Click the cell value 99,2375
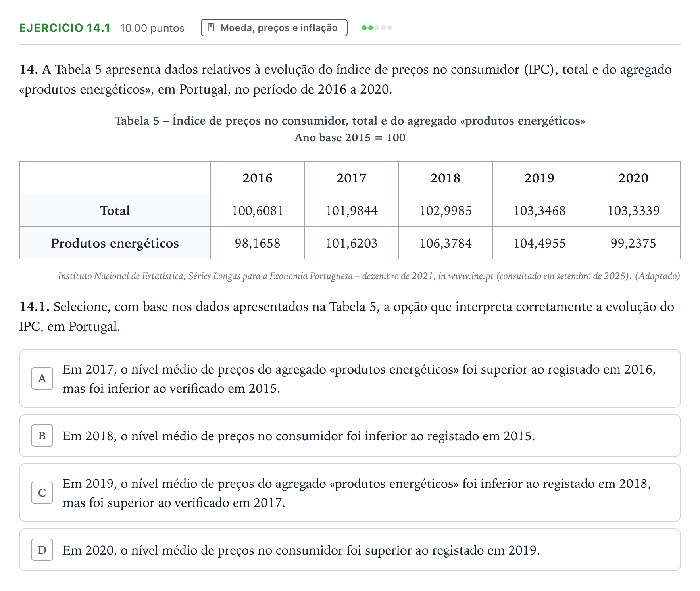 click(633, 243)
